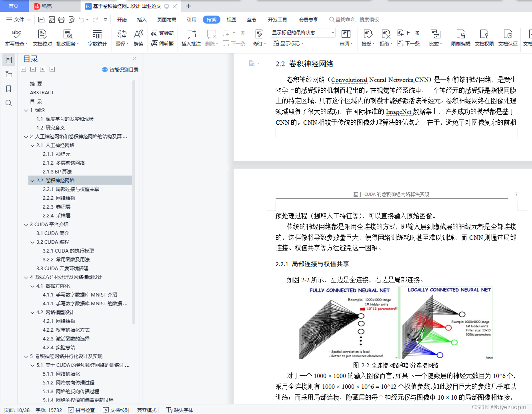Switch to the 首页 home tab
The height and width of the screenshot is (414, 532).
pos(14,6)
